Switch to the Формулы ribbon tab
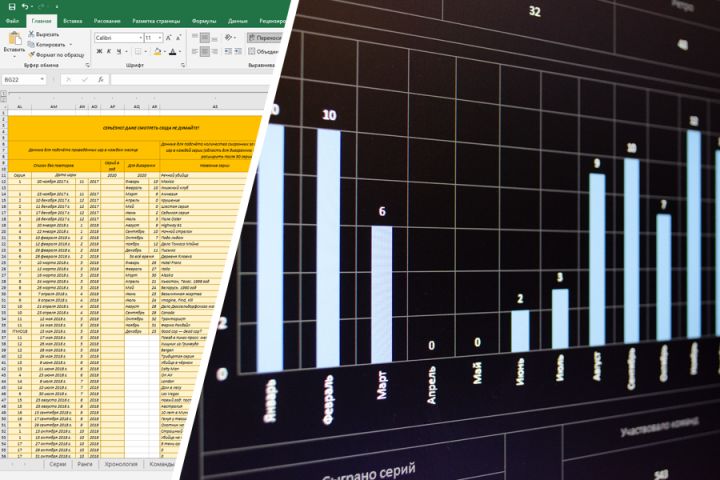This screenshot has height=480, width=720. 203,21
